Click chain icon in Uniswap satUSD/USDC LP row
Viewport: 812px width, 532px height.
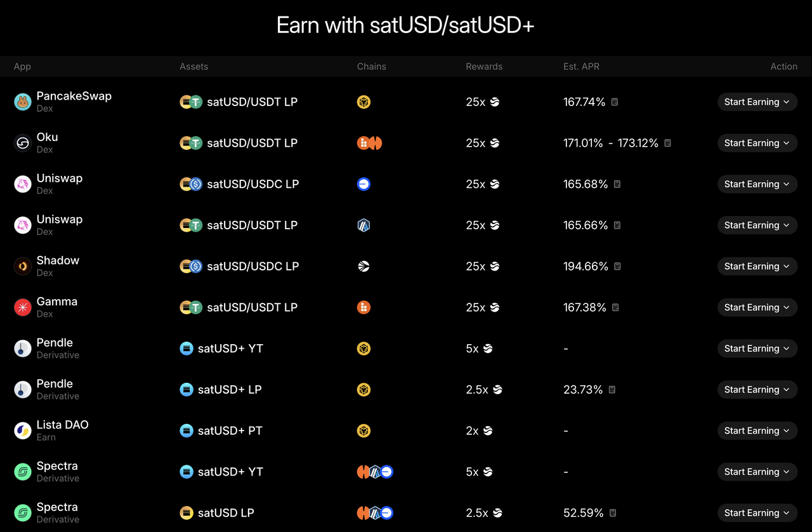click(363, 184)
